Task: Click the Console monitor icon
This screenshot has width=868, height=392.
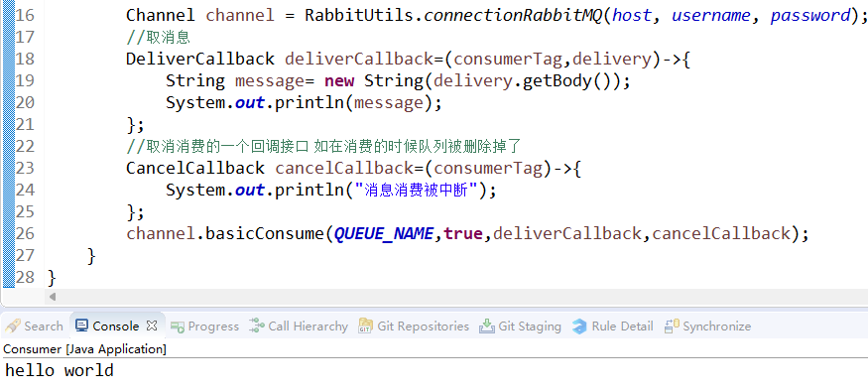Action: tap(82, 327)
